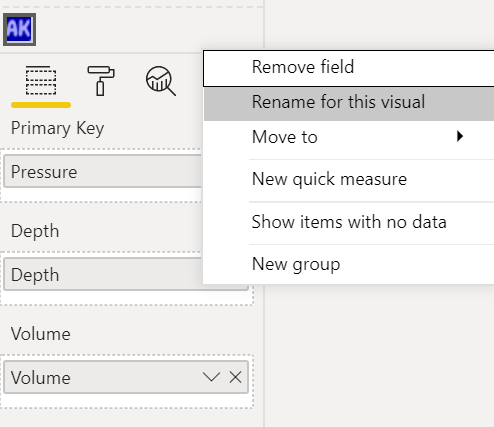The image size is (494, 427).
Task: Select the AK custom visual icon
Action: (x=19, y=29)
